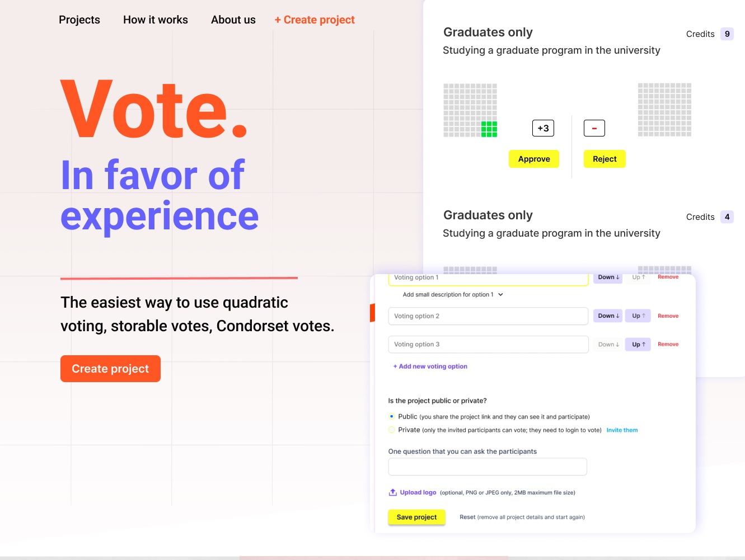Image resolution: width=745 pixels, height=560 pixels.
Task: Open the How it works page
Action: pos(156,20)
